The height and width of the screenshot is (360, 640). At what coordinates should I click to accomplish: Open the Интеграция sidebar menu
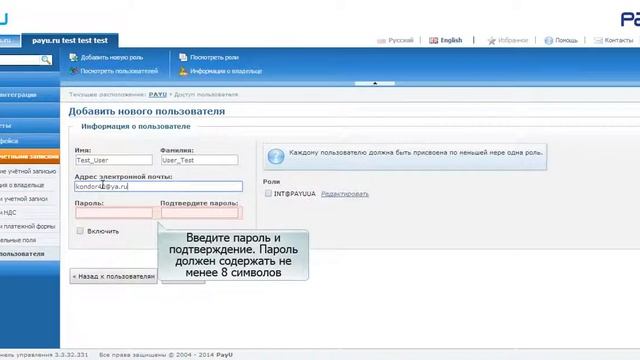[30, 95]
